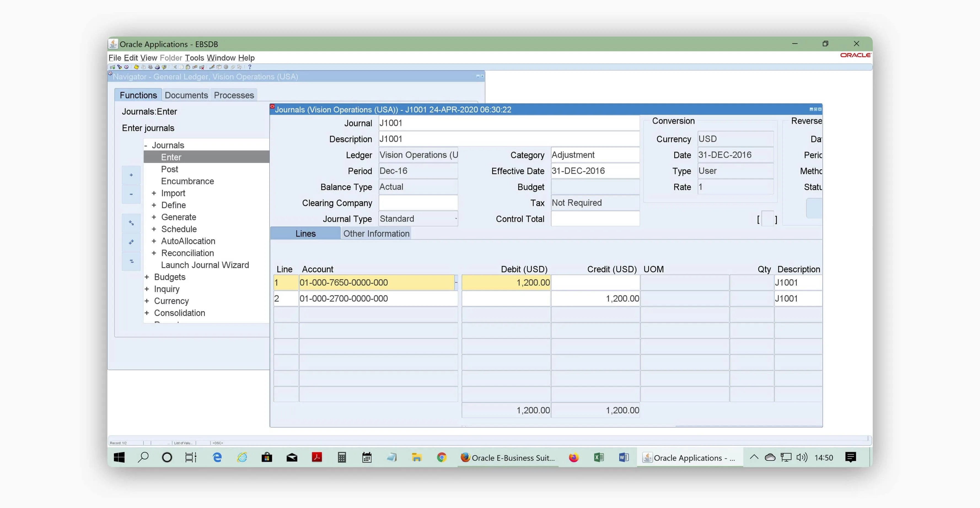Viewport: 980px width, 508px height.
Task: Switch to the Other Information tab
Action: (376, 233)
